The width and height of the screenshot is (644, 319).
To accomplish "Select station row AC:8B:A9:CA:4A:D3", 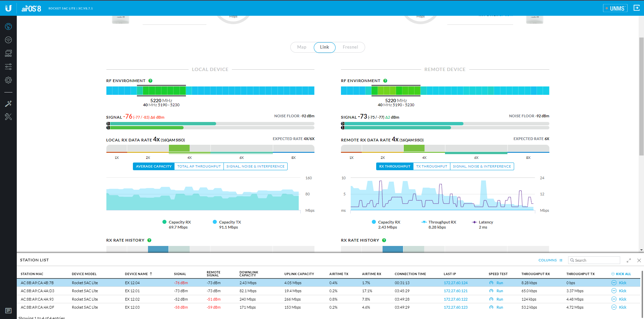I will [x=329, y=291].
